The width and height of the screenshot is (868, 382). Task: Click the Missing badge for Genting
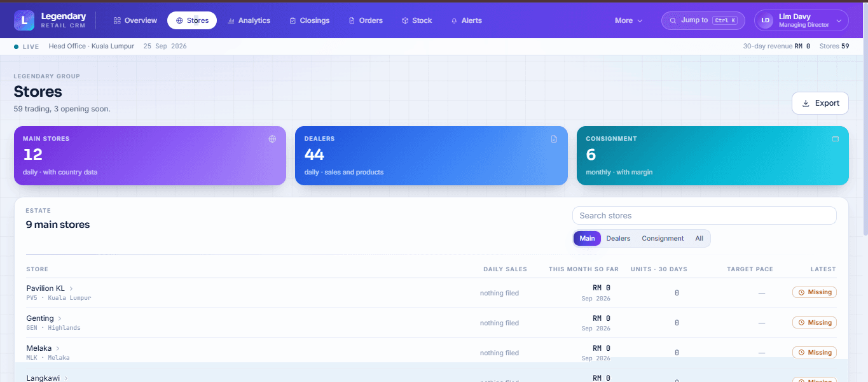coord(815,323)
